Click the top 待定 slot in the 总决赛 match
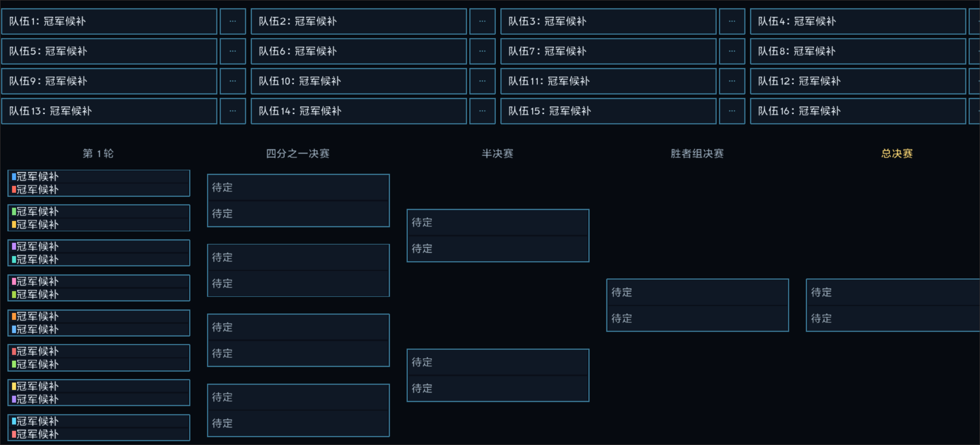Viewport: 980px width, 445px height. pyautogui.click(x=893, y=292)
